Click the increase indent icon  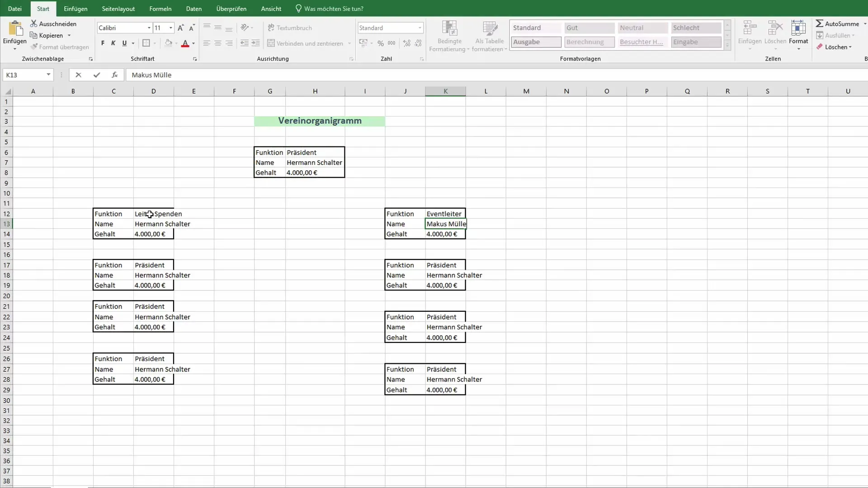255,43
